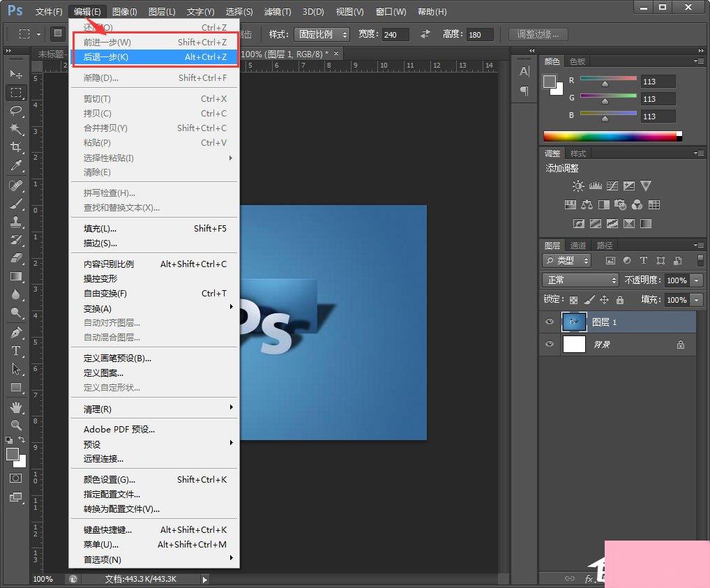This screenshot has height=588, width=710.
Task: Switch to the 通道 tab
Action: (x=577, y=246)
